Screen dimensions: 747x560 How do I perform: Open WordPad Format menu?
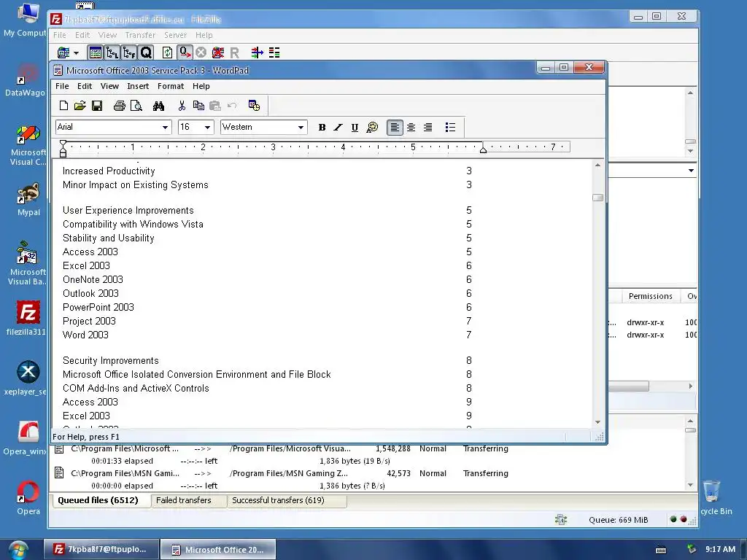point(171,86)
